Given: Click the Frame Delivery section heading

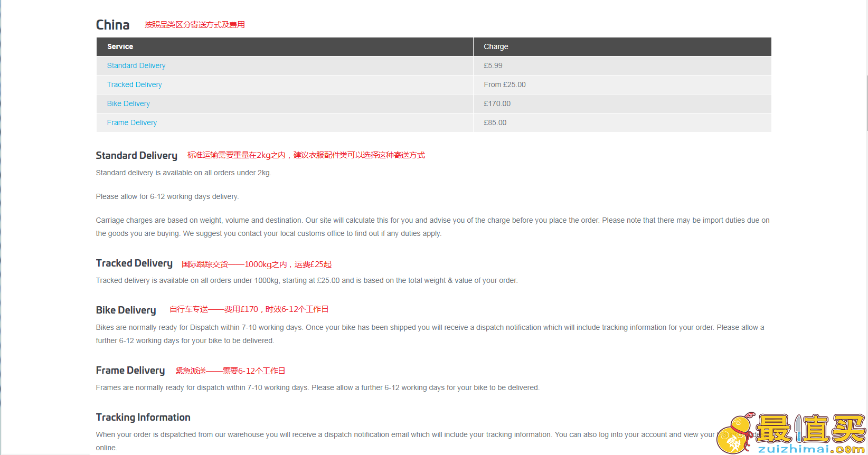Looking at the screenshot, I should pos(130,370).
